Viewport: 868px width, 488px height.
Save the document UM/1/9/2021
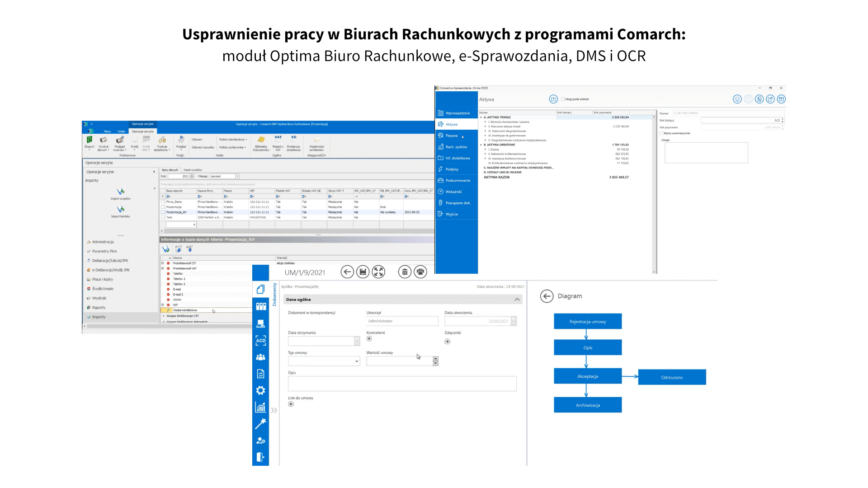pyautogui.click(x=363, y=272)
